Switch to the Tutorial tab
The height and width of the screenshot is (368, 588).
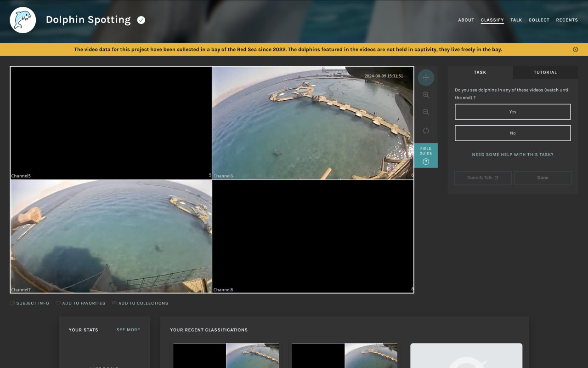545,72
